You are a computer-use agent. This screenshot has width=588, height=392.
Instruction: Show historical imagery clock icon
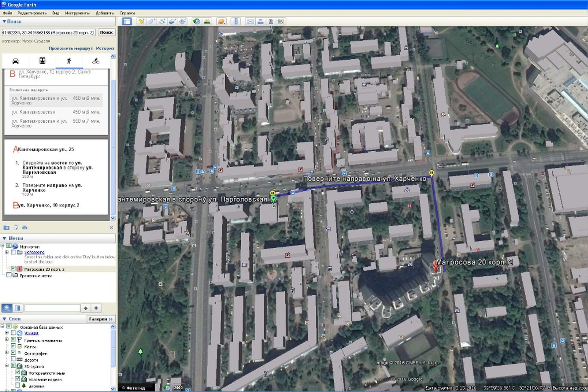196,21
